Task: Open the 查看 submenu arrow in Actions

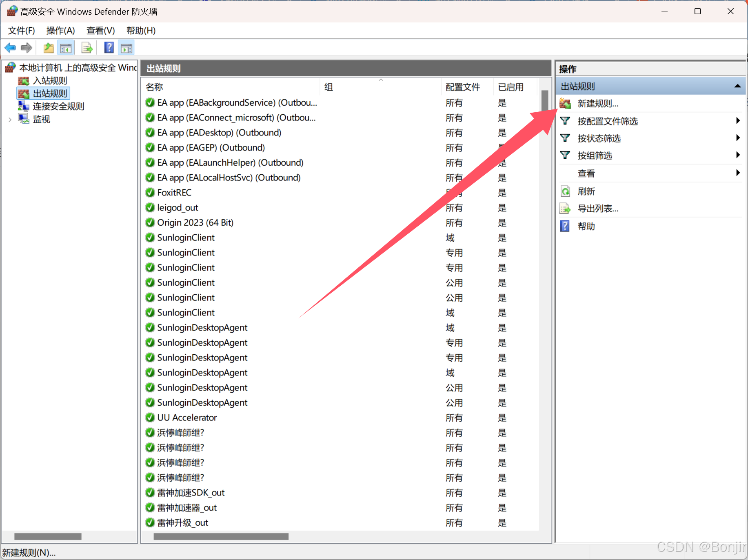Action: pyautogui.click(x=738, y=173)
